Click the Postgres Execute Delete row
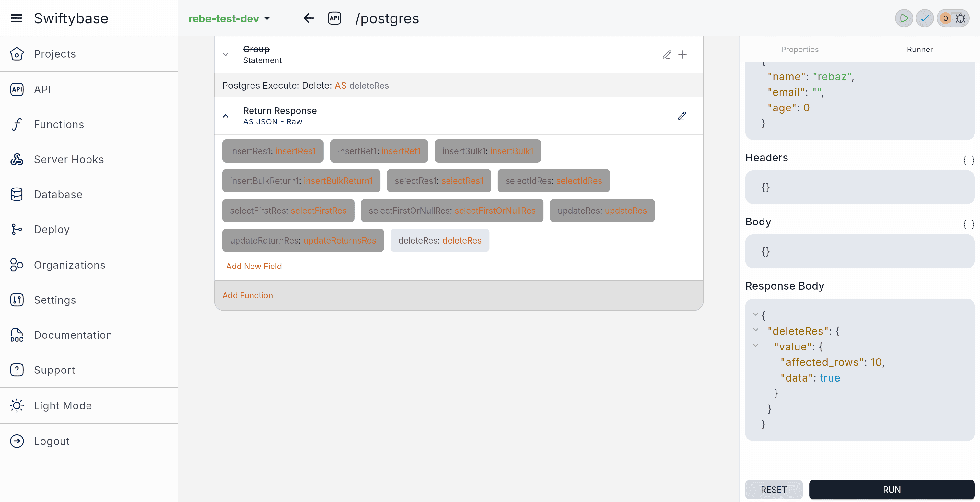Image resolution: width=980 pixels, height=502 pixels. [x=459, y=86]
